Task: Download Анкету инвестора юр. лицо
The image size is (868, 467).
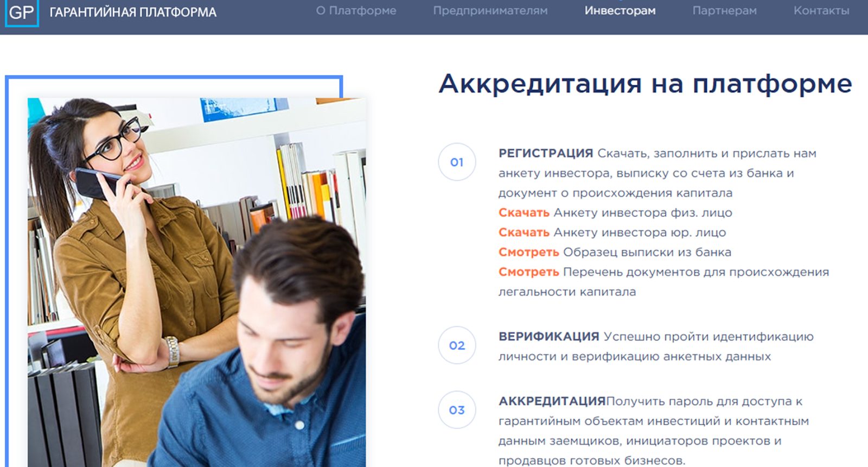Action: point(524,232)
